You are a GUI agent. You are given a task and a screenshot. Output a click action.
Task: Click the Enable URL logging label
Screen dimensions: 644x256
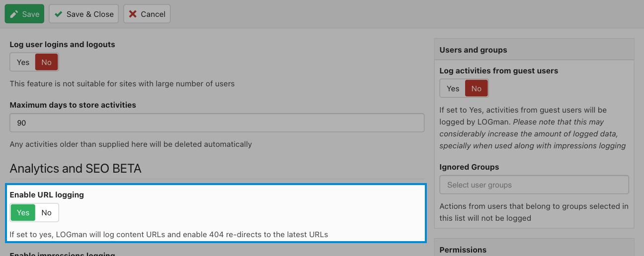[47, 194]
